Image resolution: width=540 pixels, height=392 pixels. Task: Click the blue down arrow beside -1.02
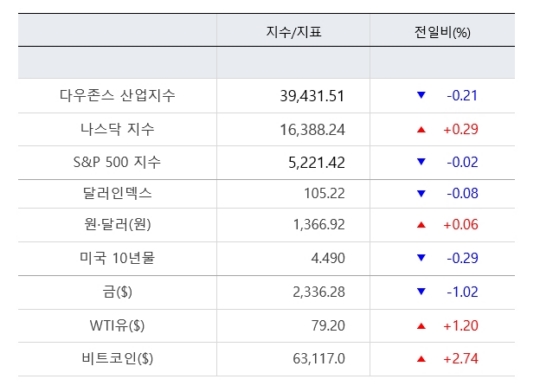pyautogui.click(x=421, y=292)
